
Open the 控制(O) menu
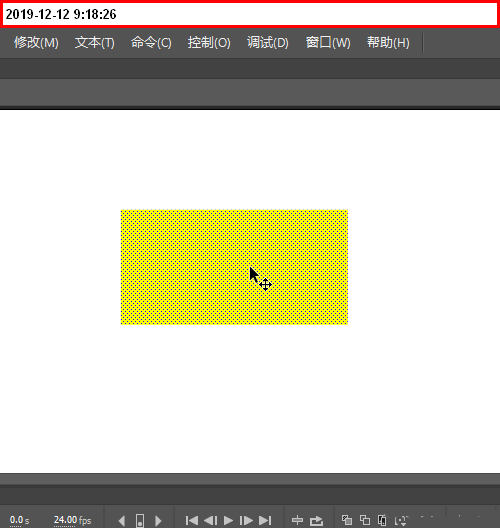(209, 43)
